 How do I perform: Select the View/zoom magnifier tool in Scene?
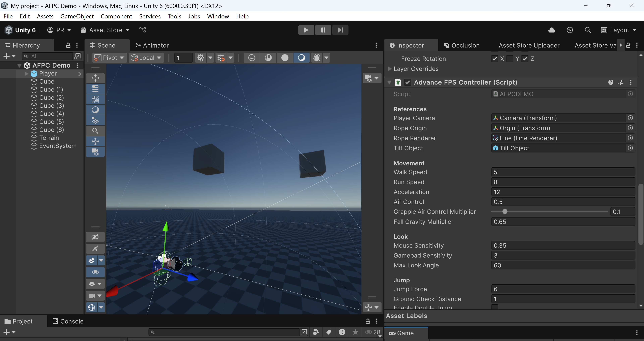point(95,131)
